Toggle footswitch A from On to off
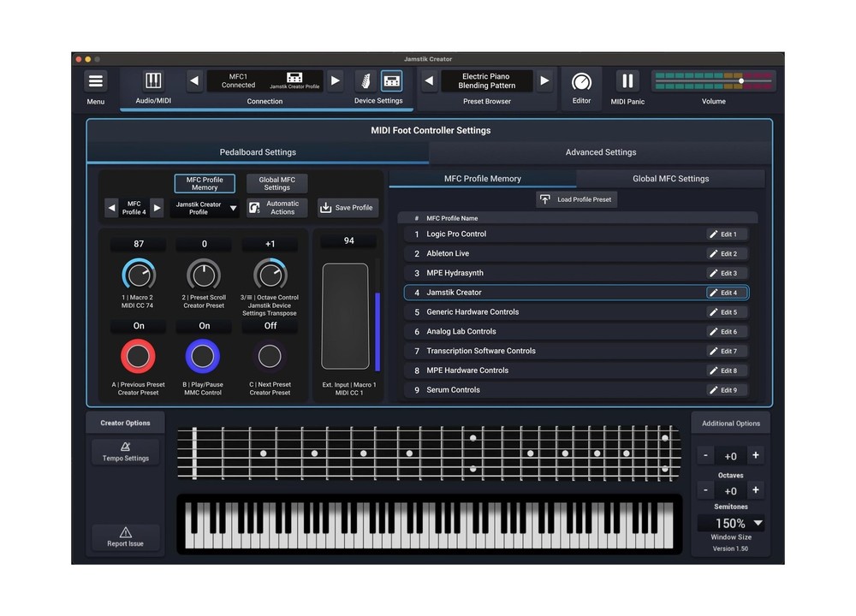This screenshot has height=616, width=856. tap(138, 326)
